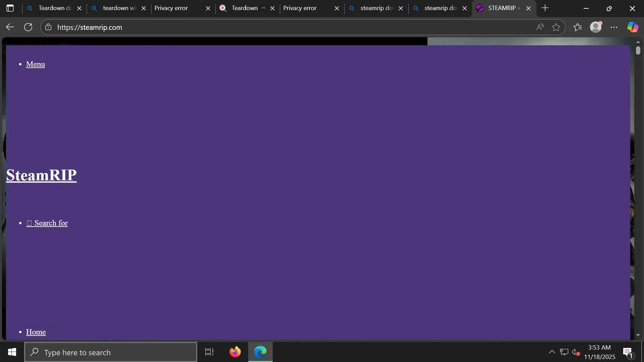Click the SteamRIP site title link
Image resolution: width=644 pixels, height=362 pixels.
(x=41, y=175)
